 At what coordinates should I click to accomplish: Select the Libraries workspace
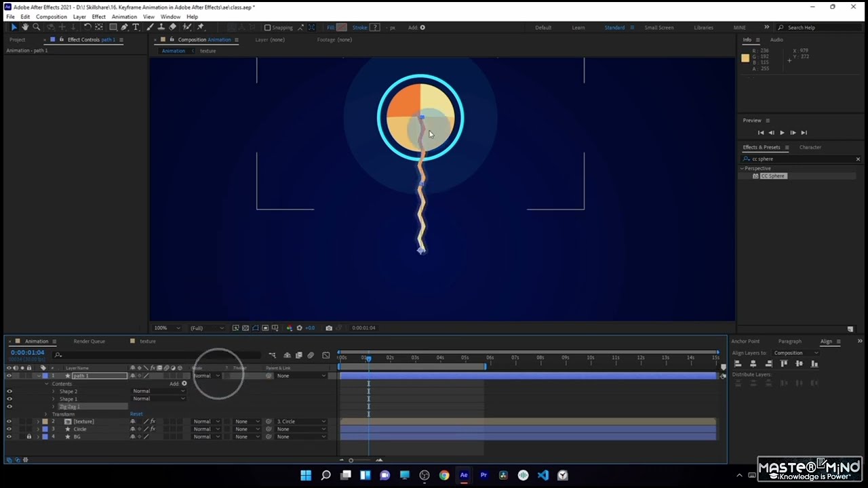tap(703, 28)
